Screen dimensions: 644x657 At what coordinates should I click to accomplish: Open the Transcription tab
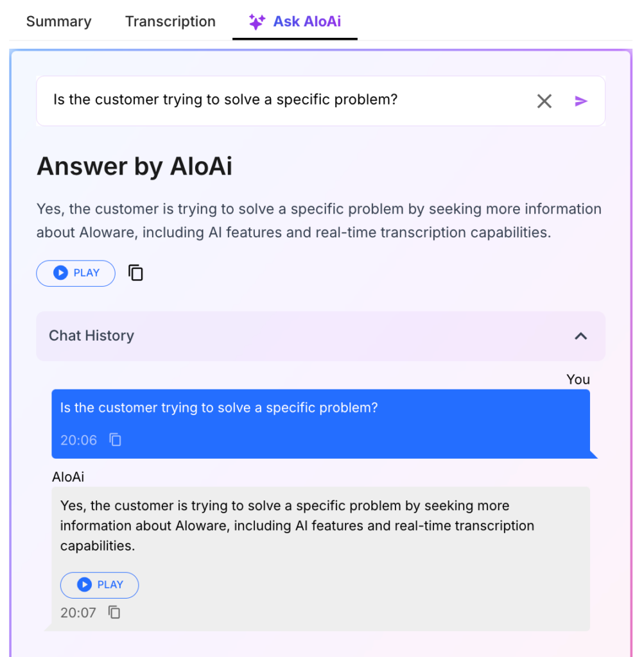click(170, 21)
